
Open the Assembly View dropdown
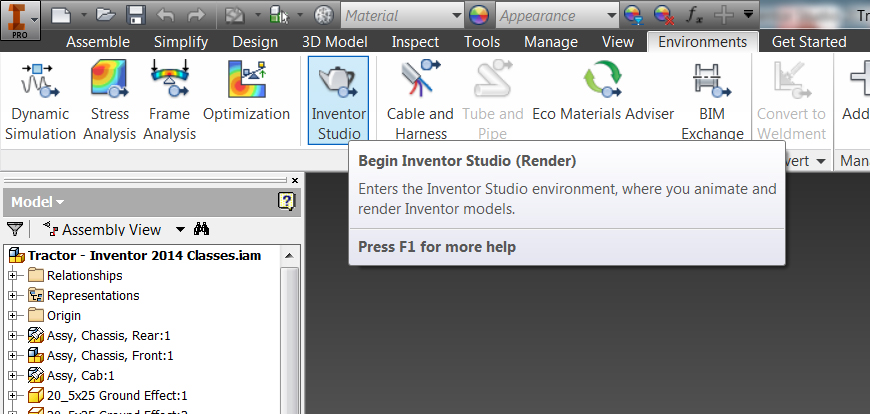pyautogui.click(x=180, y=229)
